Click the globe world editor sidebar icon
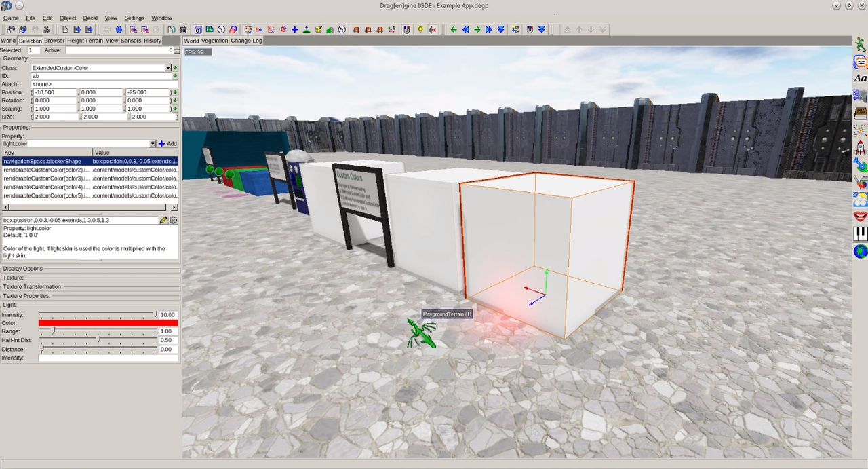 point(860,251)
